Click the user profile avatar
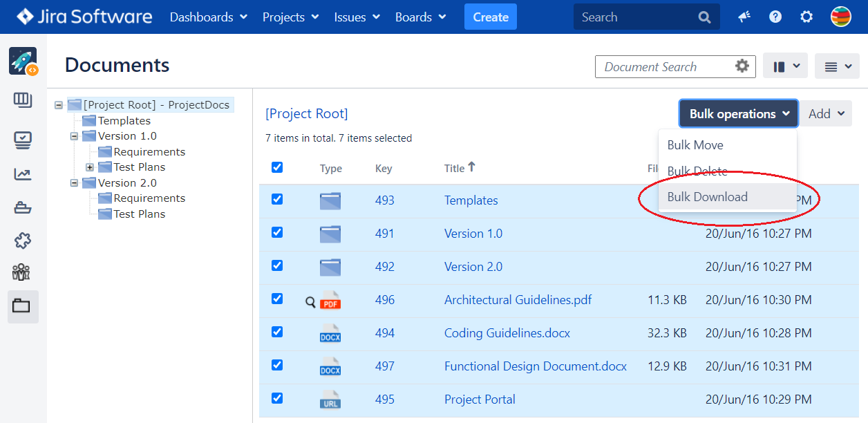868x423 pixels. pos(840,17)
